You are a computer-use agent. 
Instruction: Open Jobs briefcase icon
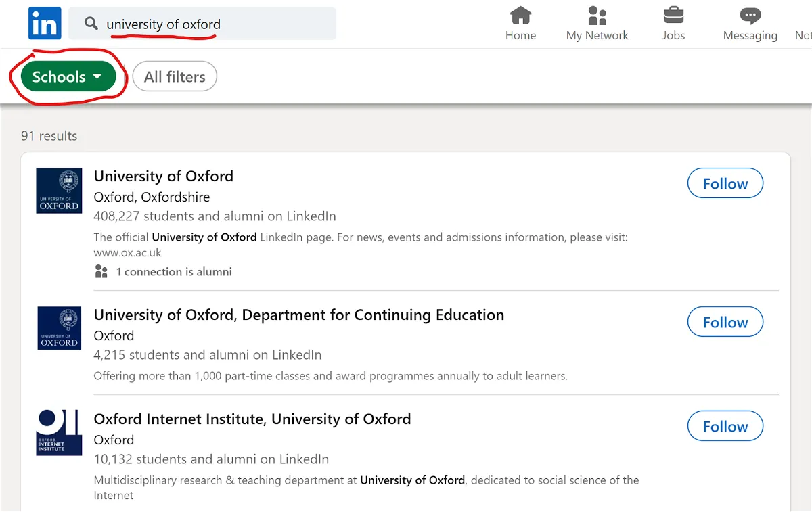point(673,15)
